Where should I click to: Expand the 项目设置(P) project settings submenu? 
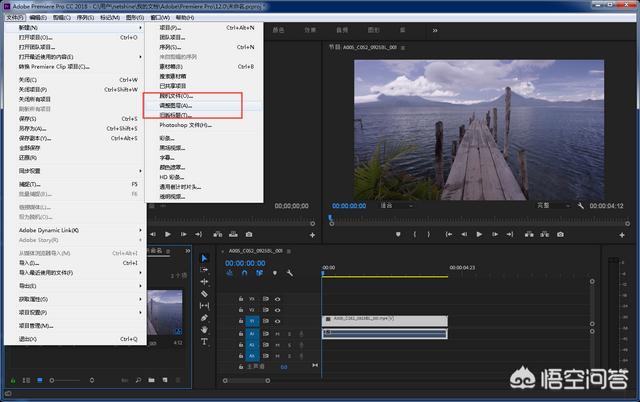76,312
